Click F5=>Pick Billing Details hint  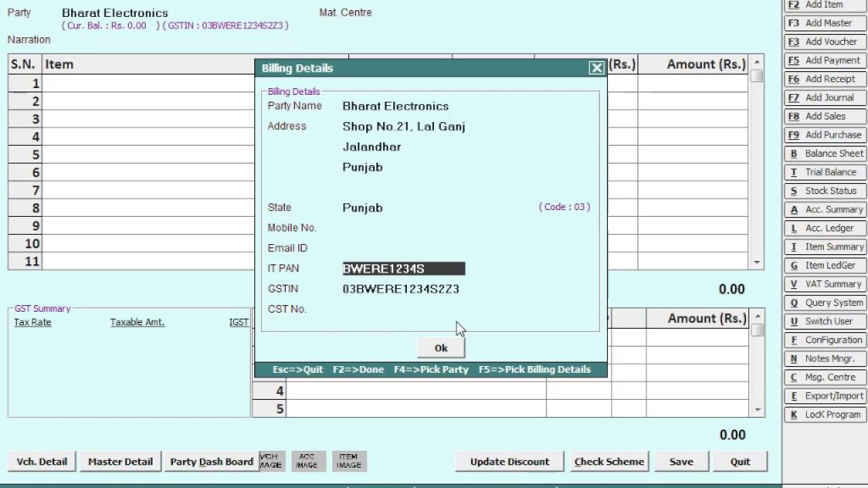(534, 369)
